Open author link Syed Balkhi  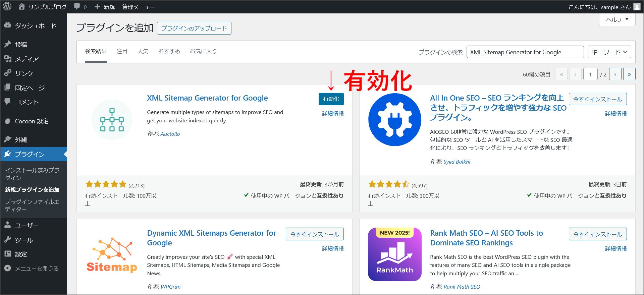click(457, 162)
